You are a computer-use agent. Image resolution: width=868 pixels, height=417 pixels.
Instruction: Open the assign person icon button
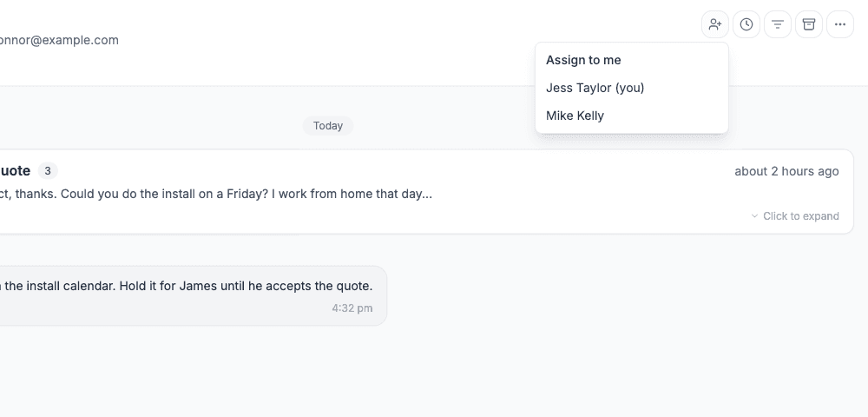pyautogui.click(x=714, y=25)
